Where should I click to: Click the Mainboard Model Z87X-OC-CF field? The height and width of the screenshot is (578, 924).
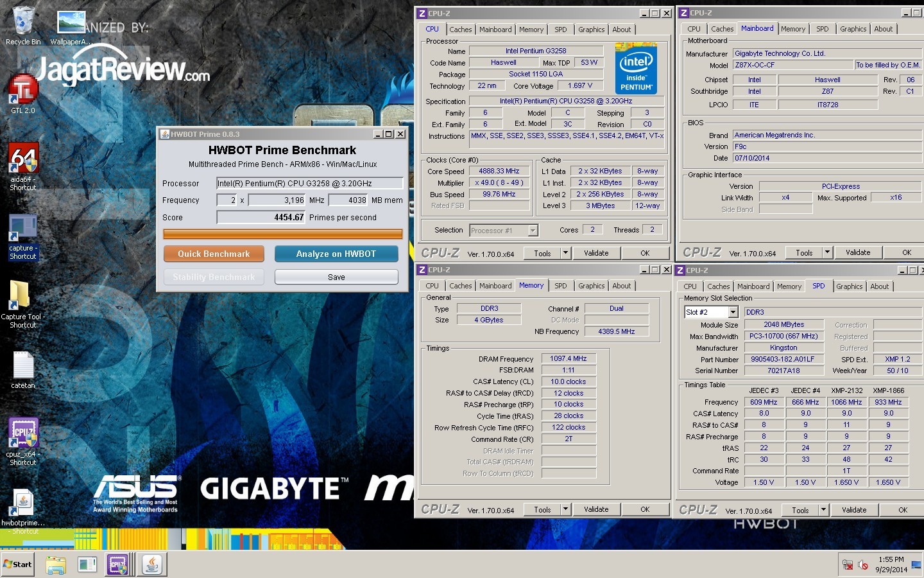coord(793,65)
